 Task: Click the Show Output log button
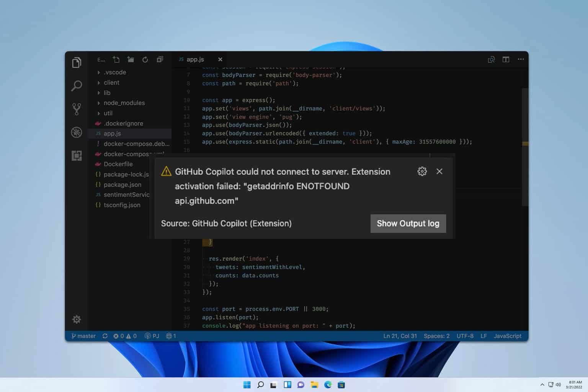(x=408, y=224)
